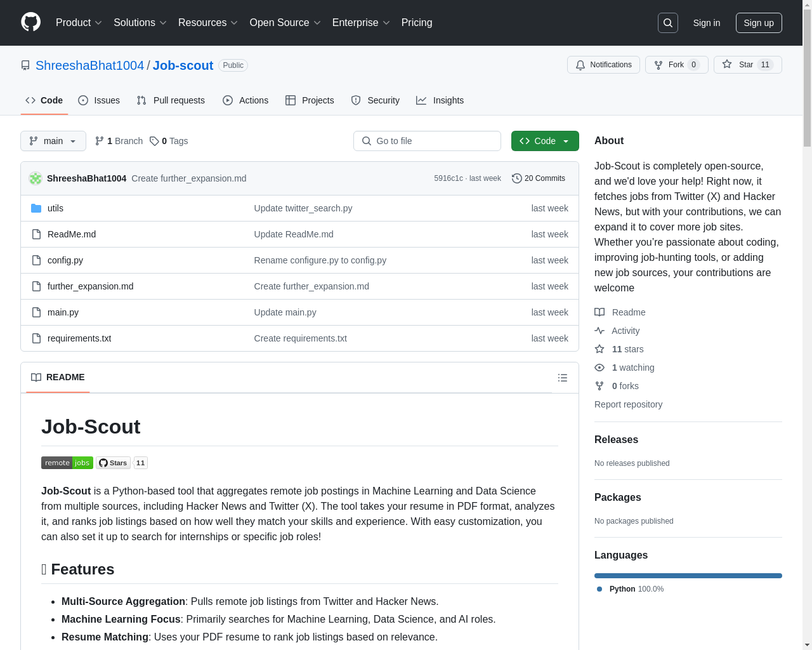
Task: Click the Readme book icon in About
Action: [599, 312]
